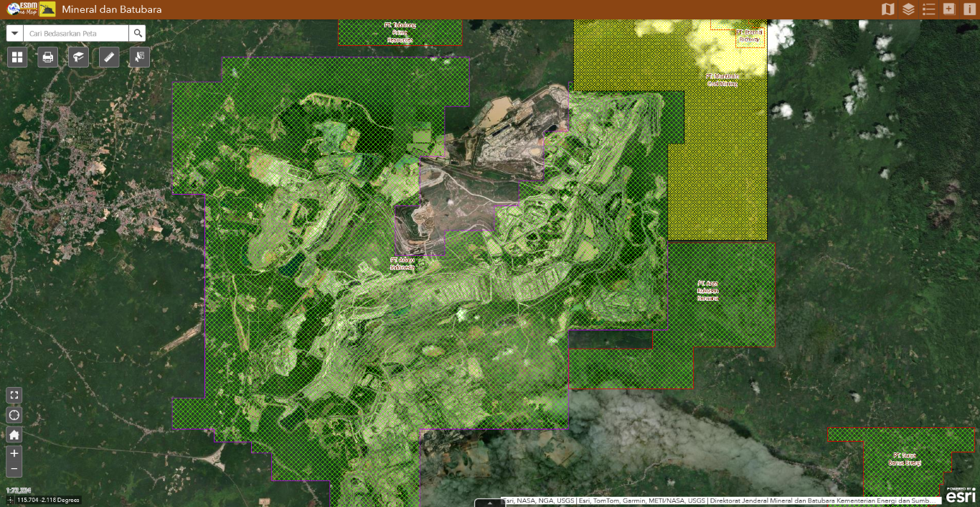
Task: Click the Print tool printer icon
Action: coord(48,57)
